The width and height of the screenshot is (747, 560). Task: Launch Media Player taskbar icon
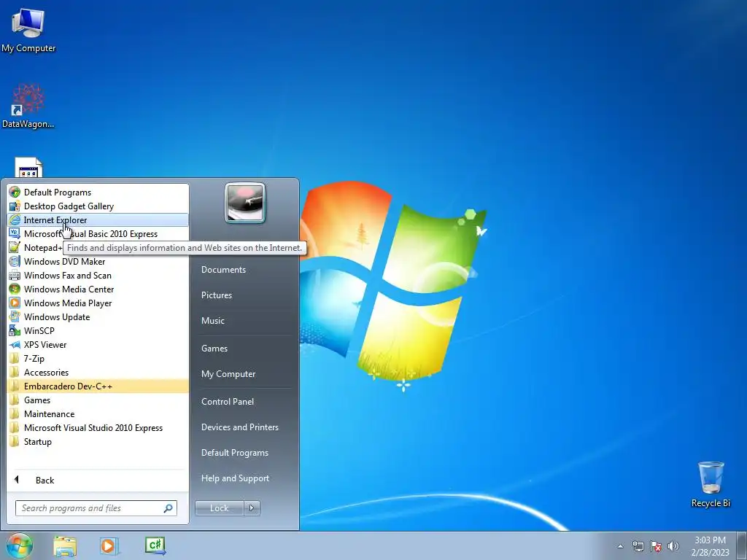tap(109, 546)
